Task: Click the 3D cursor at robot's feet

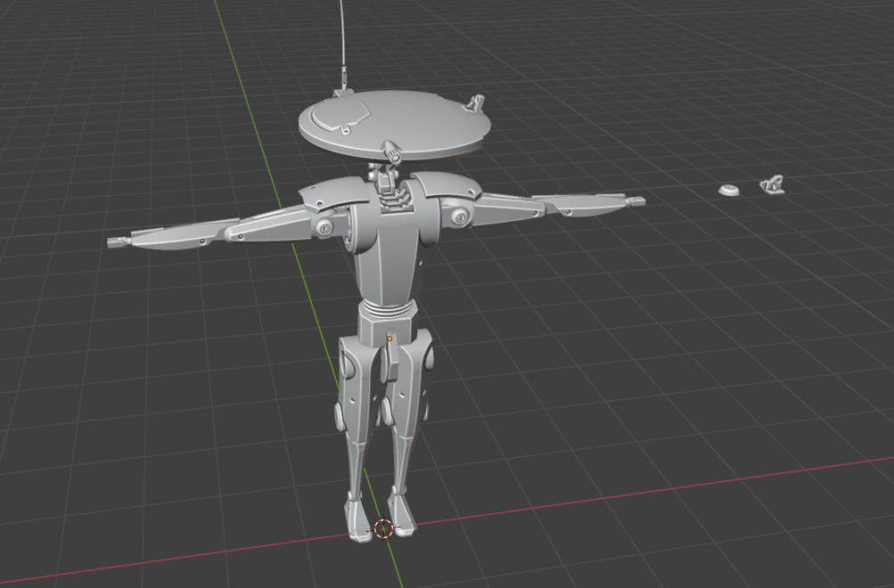Action: pyautogui.click(x=383, y=528)
